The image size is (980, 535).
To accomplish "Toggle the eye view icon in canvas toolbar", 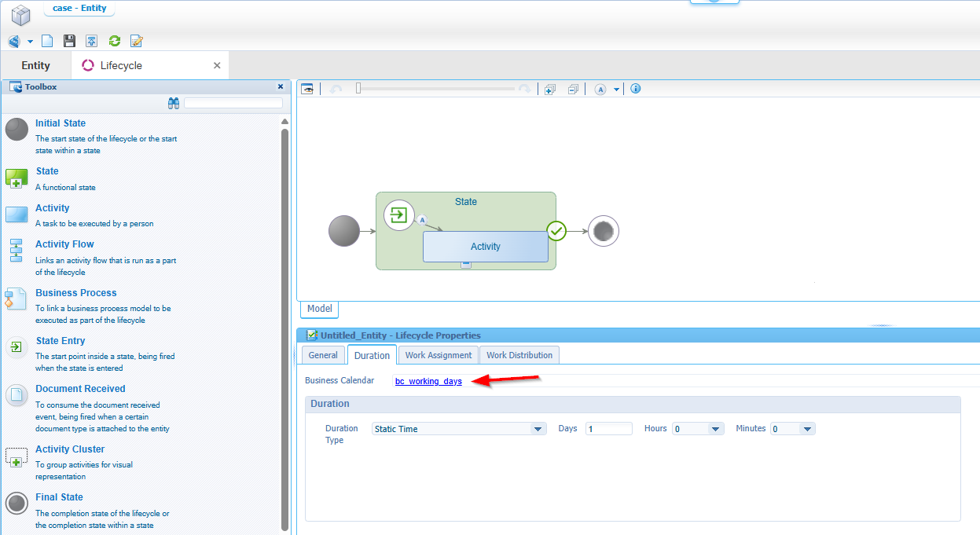I will [307, 89].
